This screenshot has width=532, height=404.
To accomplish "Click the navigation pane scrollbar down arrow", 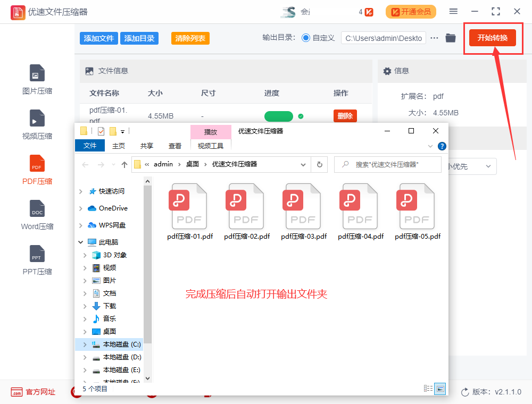I will [147, 378].
